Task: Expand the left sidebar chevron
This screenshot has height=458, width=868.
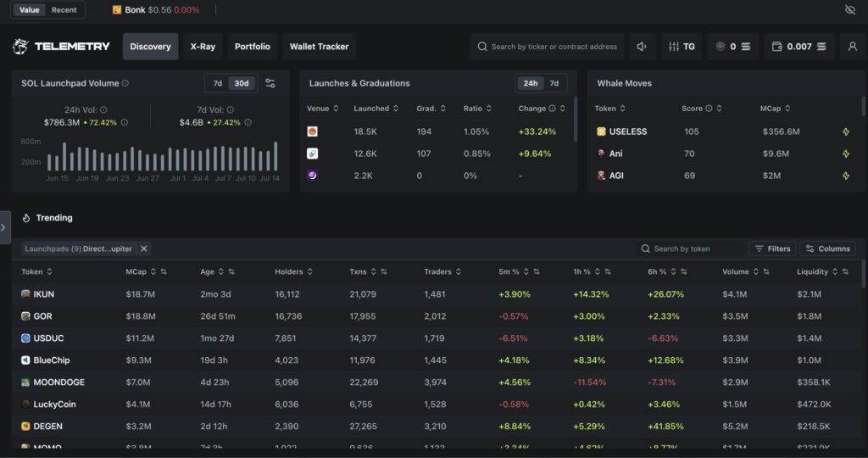Action: pos(4,227)
